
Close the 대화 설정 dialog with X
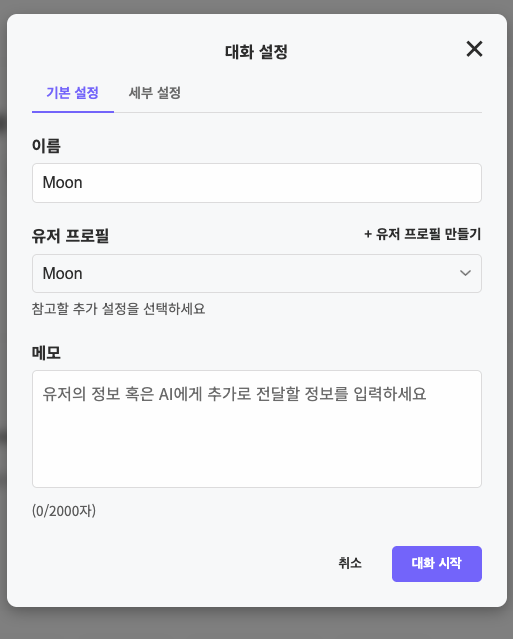pos(474,49)
